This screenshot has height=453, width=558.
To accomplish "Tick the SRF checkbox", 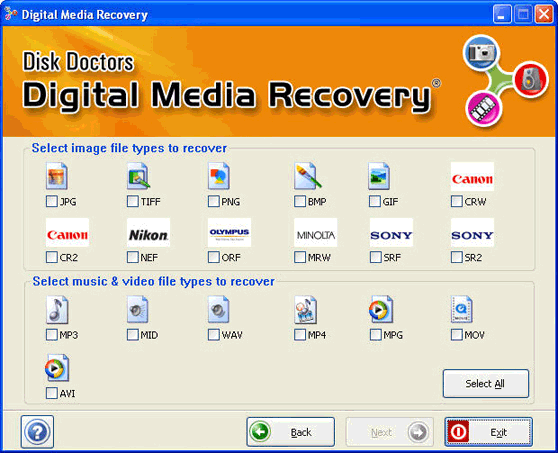I will tap(375, 257).
